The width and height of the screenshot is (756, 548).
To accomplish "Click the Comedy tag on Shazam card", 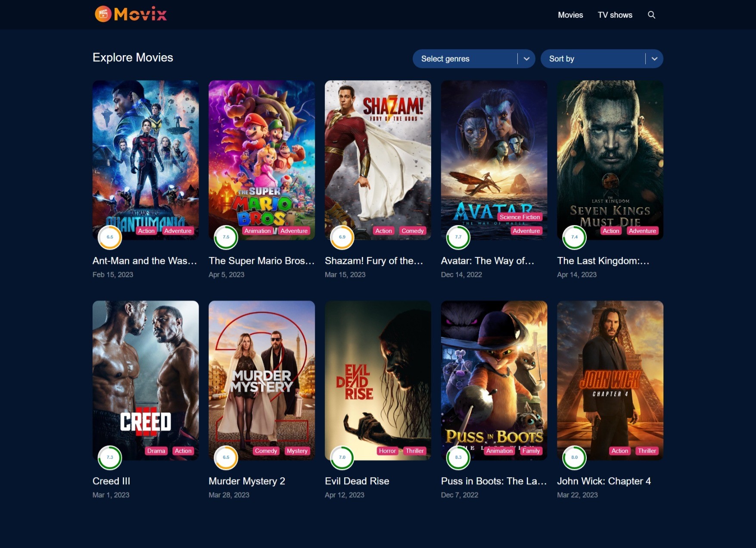I will tap(413, 231).
